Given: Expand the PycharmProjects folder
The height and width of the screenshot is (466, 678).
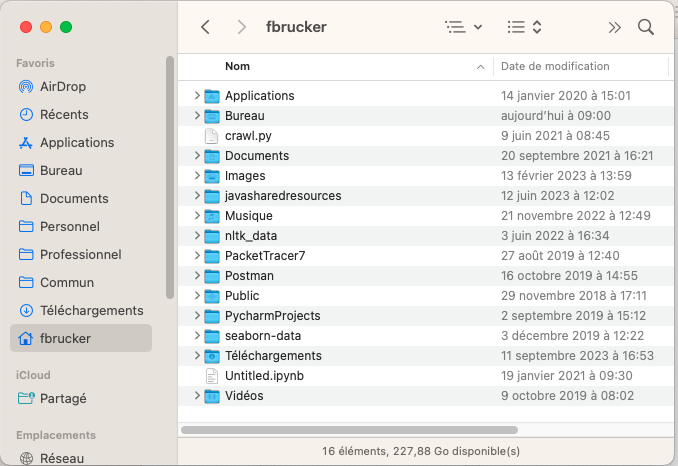Looking at the screenshot, I should pos(197,316).
